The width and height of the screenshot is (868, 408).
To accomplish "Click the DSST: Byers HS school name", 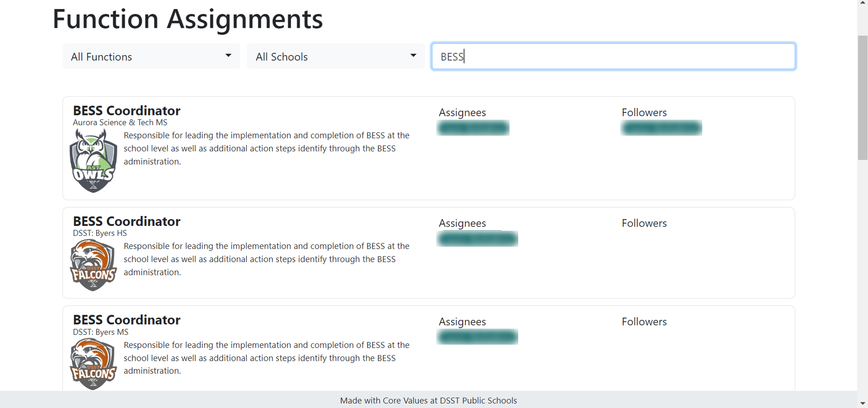I will [x=100, y=233].
